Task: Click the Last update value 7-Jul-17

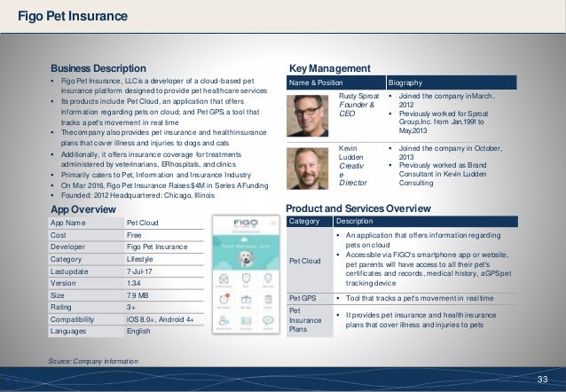Action: (x=139, y=271)
